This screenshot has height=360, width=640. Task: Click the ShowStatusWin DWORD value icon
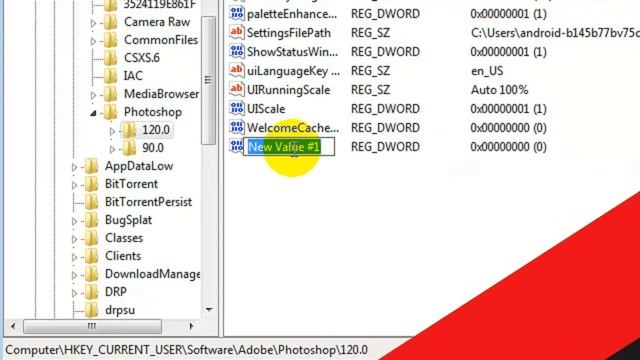236,51
